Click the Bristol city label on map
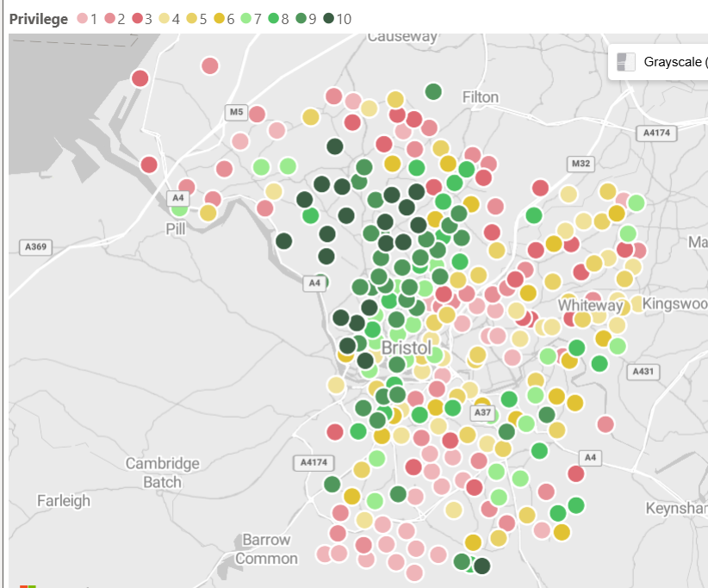 pyautogui.click(x=406, y=348)
